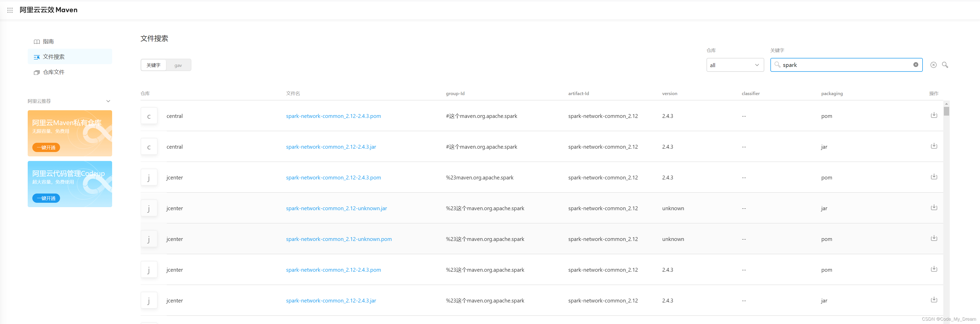
Task: Download the unknown pom row
Action: click(x=934, y=238)
